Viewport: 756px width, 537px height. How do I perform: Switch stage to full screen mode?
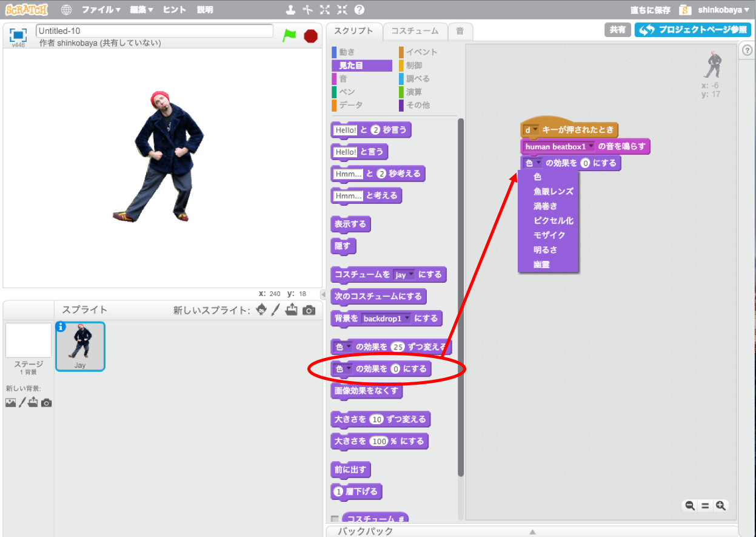point(19,35)
